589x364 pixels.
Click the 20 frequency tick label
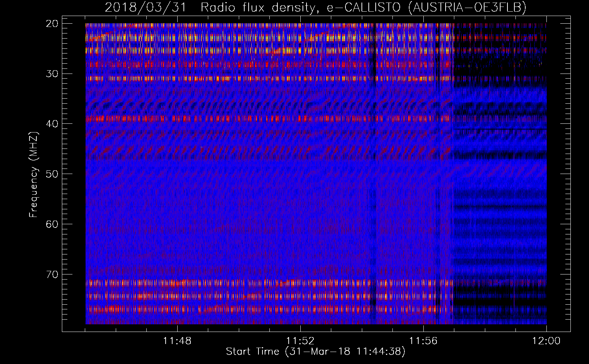coord(52,24)
